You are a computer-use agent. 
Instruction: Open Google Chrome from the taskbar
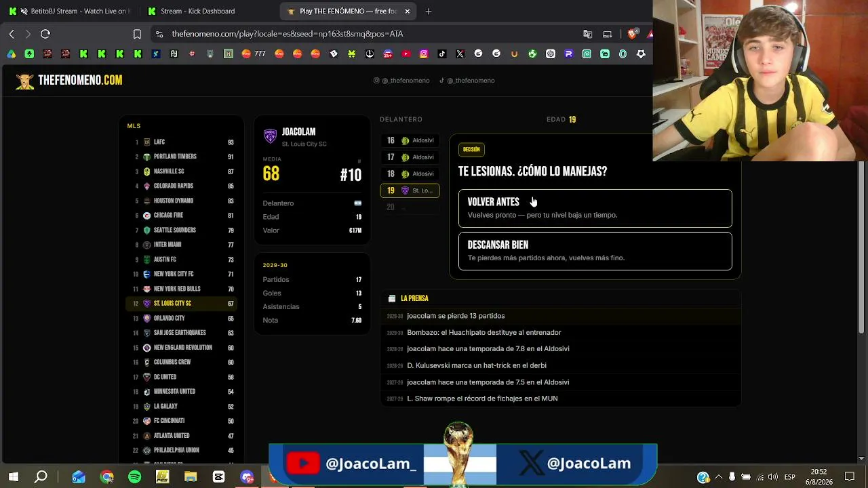(106, 477)
